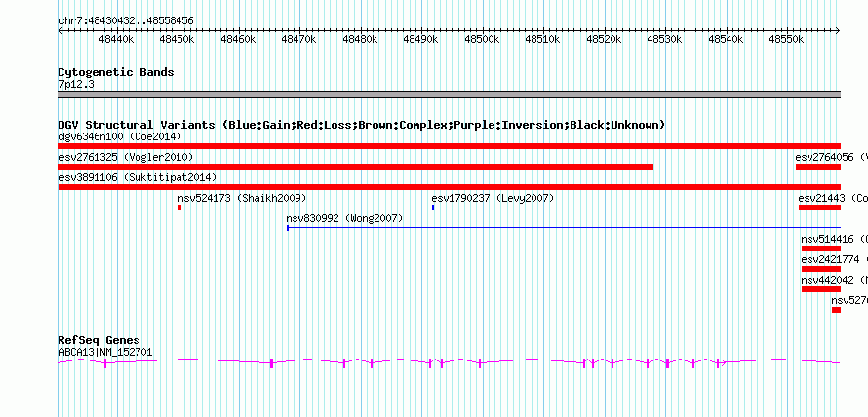Click the 48530k ruler tick label
Screen dimensions: 868x417
(664, 40)
